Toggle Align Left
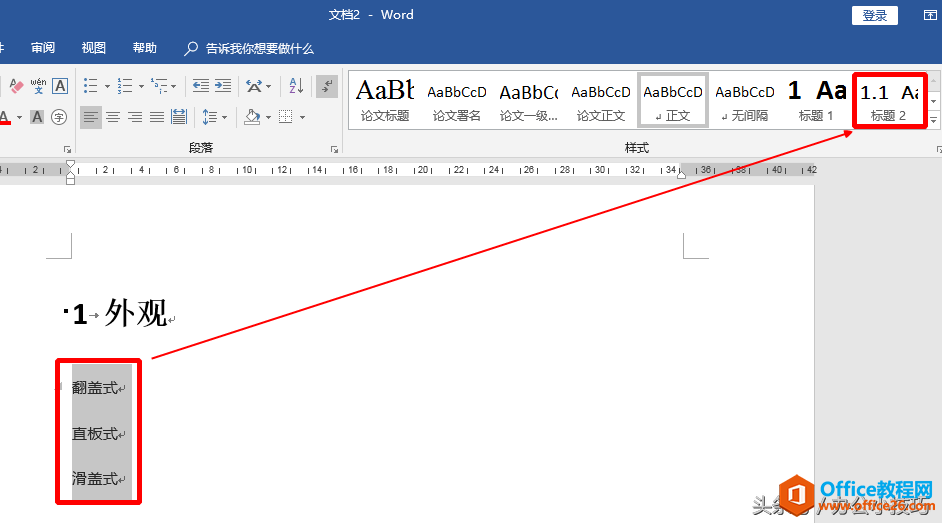Viewport: 942px width, 523px height. coord(91,116)
